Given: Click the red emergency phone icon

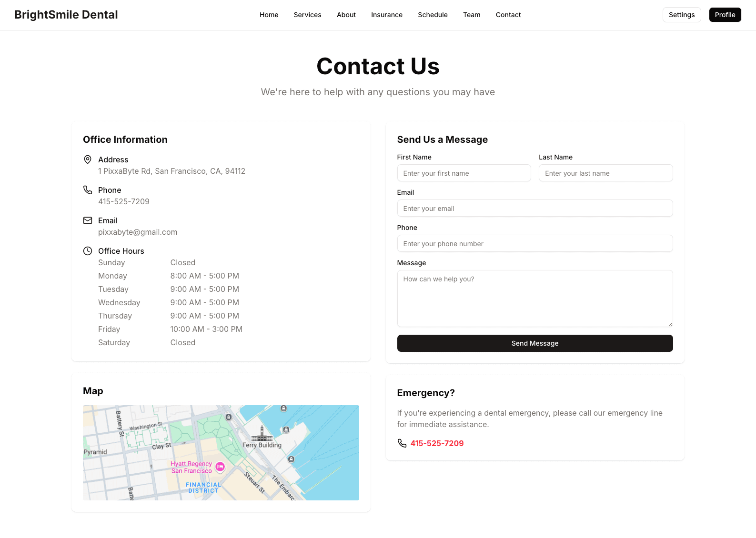Looking at the screenshot, I should click(x=402, y=443).
